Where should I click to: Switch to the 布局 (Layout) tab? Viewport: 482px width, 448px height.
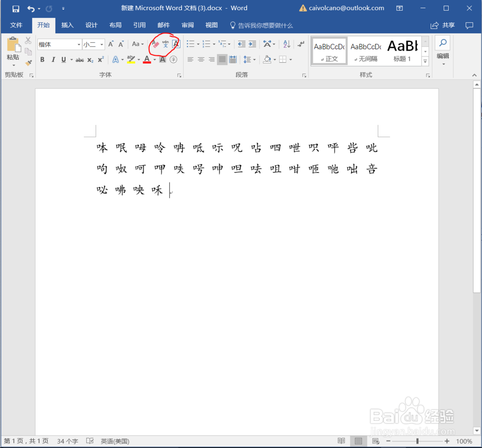115,25
